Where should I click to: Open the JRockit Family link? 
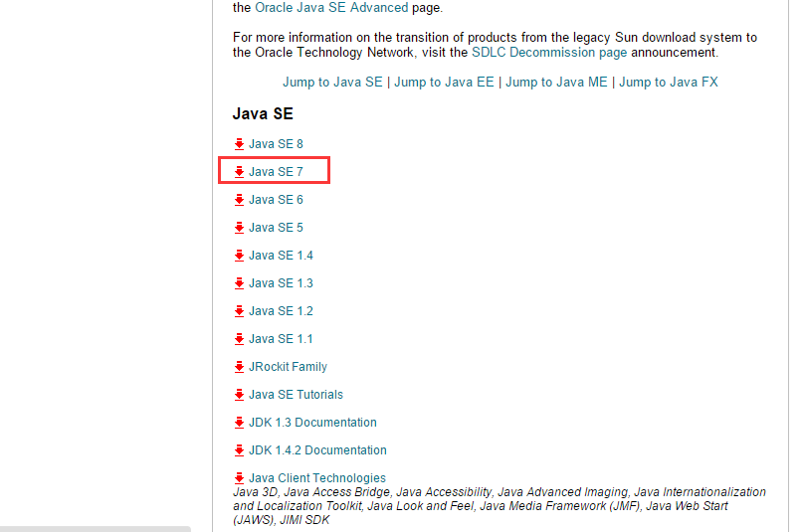point(288,367)
